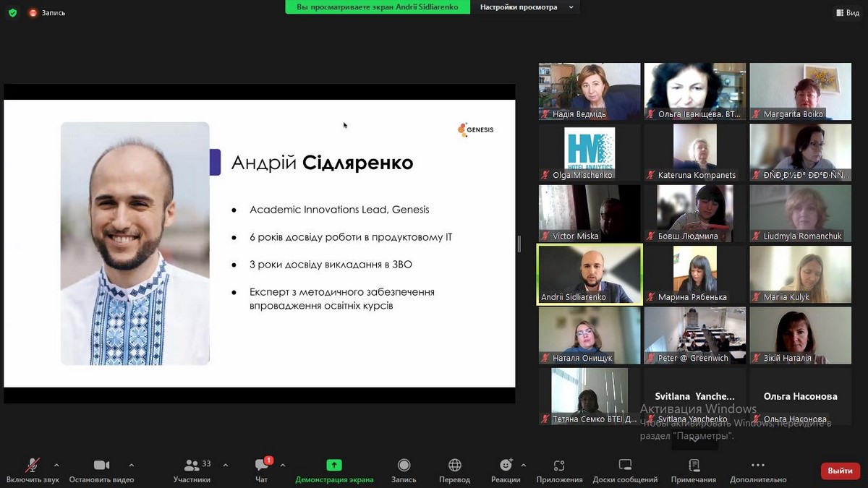Select Andrii Sidliarenko's video thumbnail
The width and height of the screenshot is (868, 488).
(x=590, y=274)
